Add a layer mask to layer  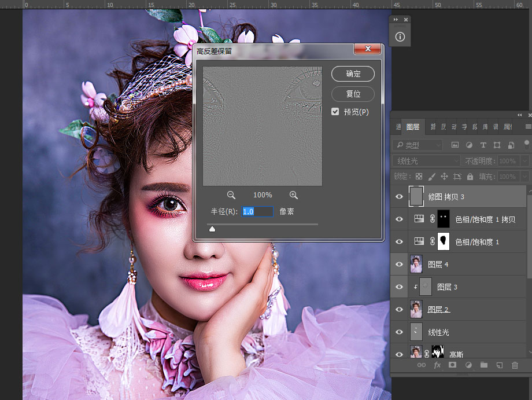pos(452,365)
